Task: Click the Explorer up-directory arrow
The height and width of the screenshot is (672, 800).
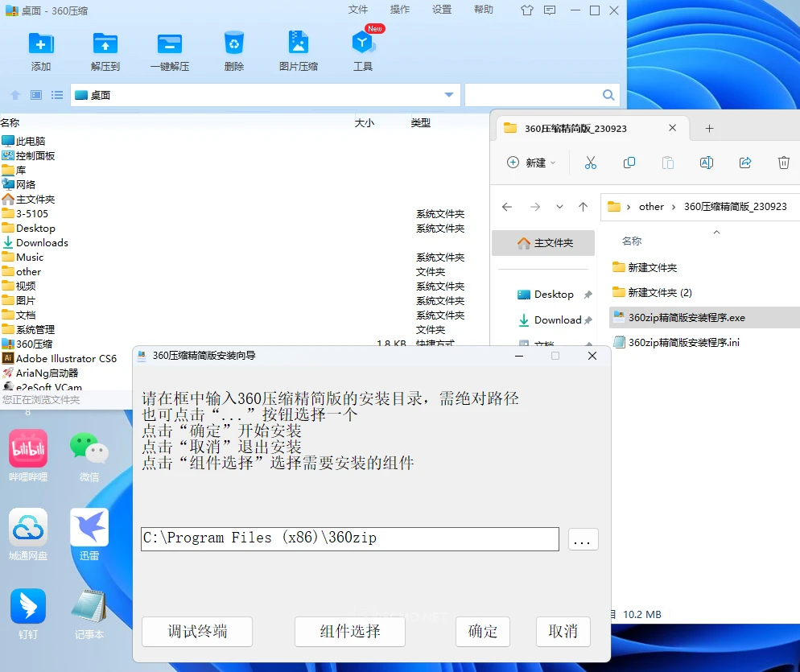Action: (584, 207)
